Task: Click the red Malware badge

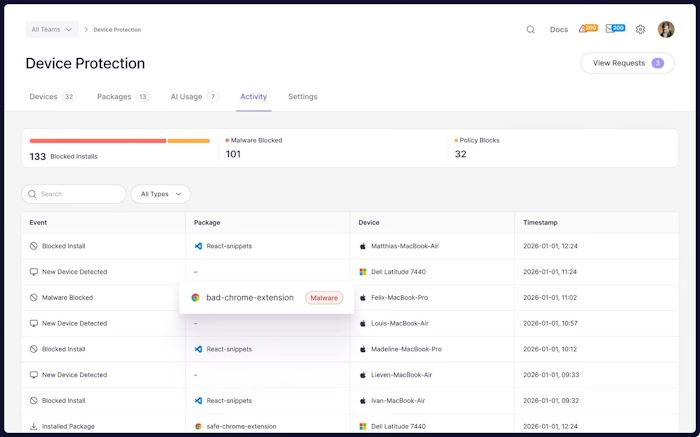Action: [324, 298]
